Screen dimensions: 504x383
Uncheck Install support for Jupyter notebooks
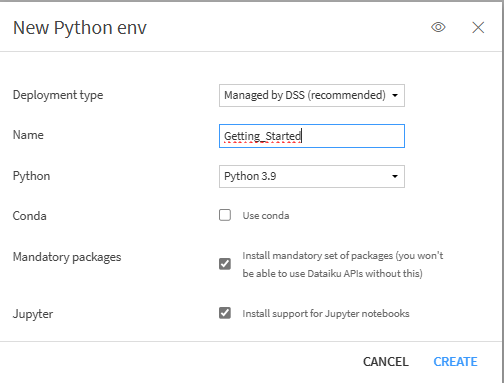[x=225, y=313]
